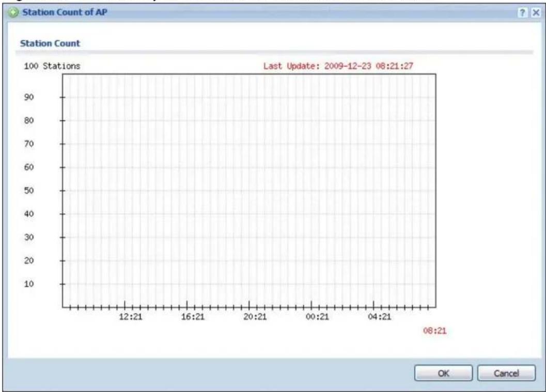This screenshot has width=546, height=392.
Task: Click the red 08:21 time label
Action: pyautogui.click(x=434, y=331)
